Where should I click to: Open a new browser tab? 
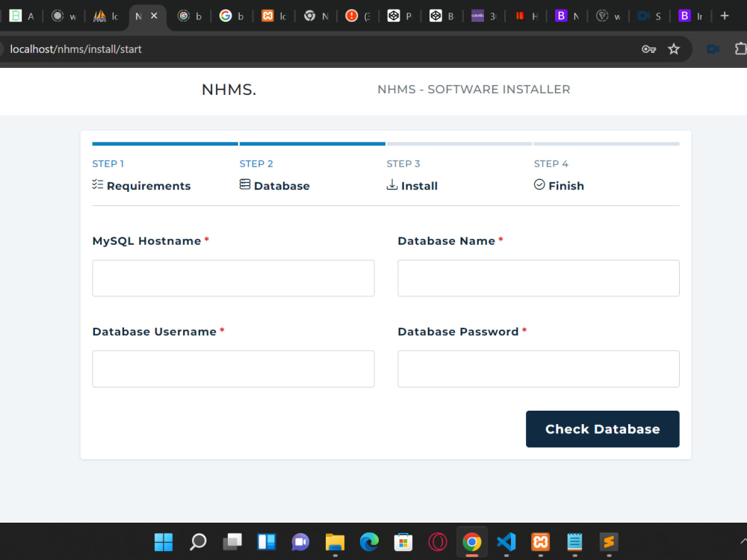725,16
